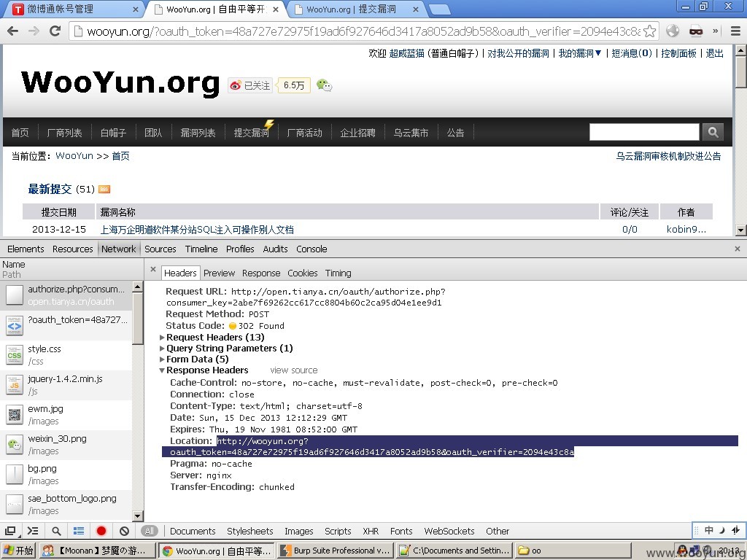747x560 pixels.
Task: Dock DevTools to separate window icon
Action: click(x=10, y=531)
